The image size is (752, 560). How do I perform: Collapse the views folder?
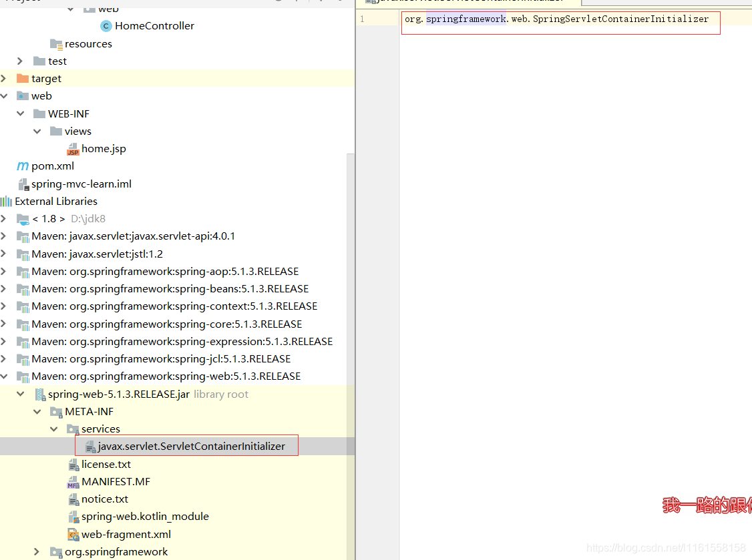point(37,131)
